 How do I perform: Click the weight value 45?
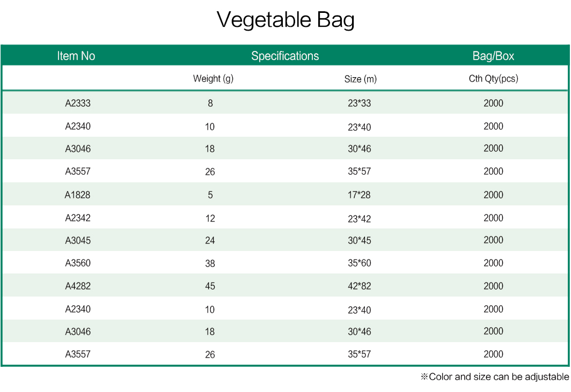click(210, 286)
